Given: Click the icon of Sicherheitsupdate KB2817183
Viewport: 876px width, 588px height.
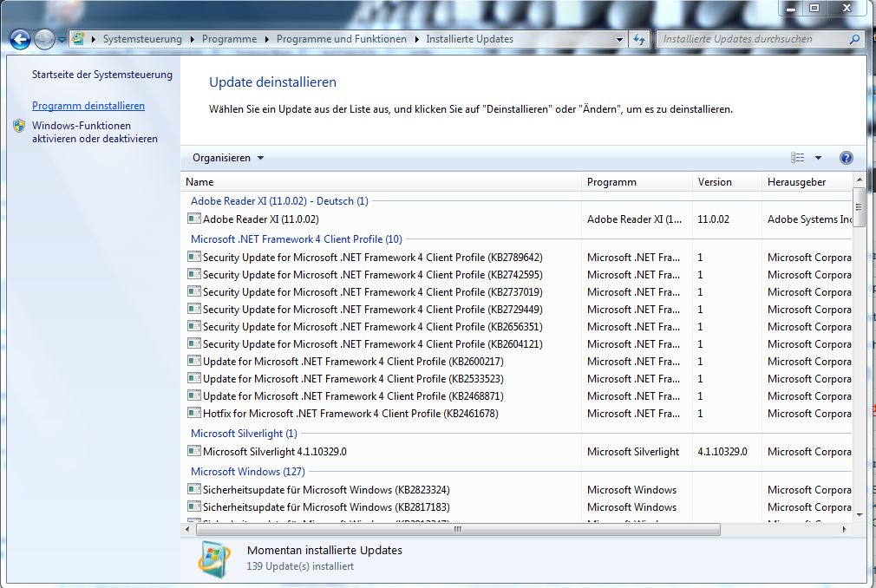Looking at the screenshot, I should (x=194, y=506).
